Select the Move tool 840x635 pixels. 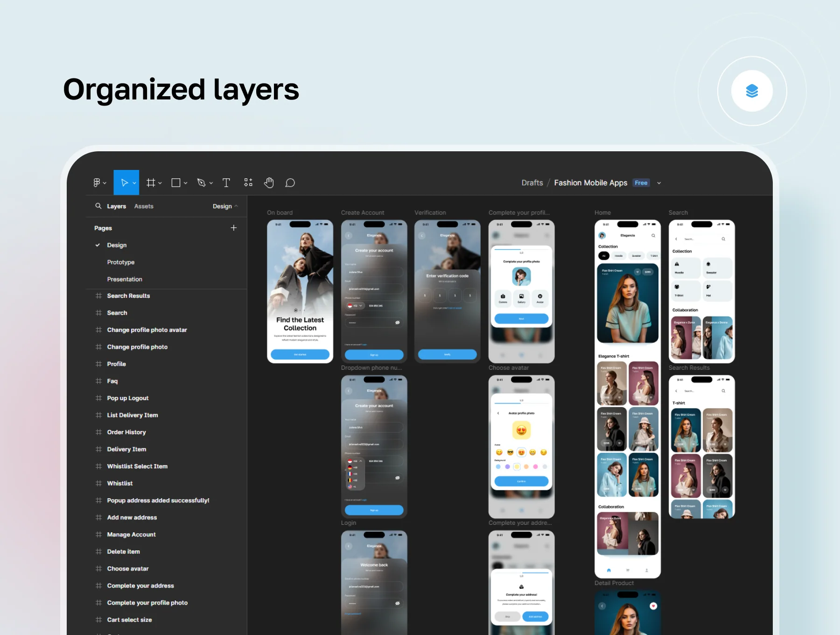(x=124, y=183)
